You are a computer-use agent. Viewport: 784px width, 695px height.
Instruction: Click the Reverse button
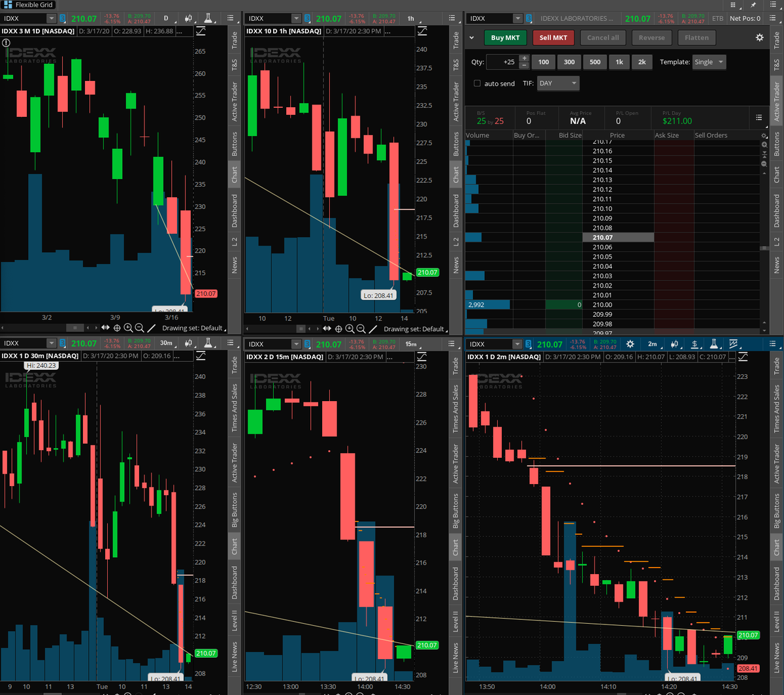click(651, 38)
